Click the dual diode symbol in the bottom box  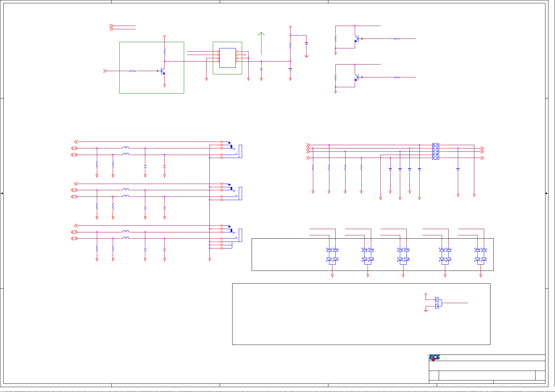(x=438, y=302)
